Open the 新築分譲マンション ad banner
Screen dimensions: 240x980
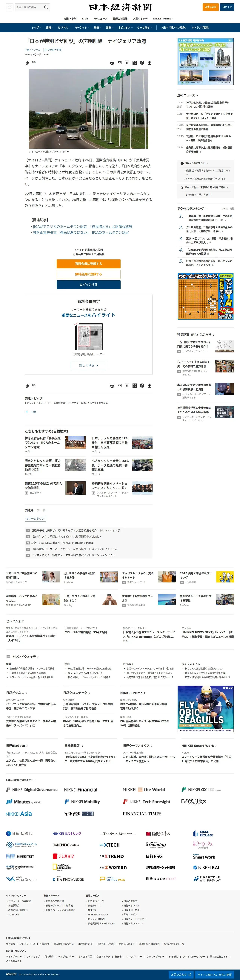pyautogui.click(x=205, y=61)
